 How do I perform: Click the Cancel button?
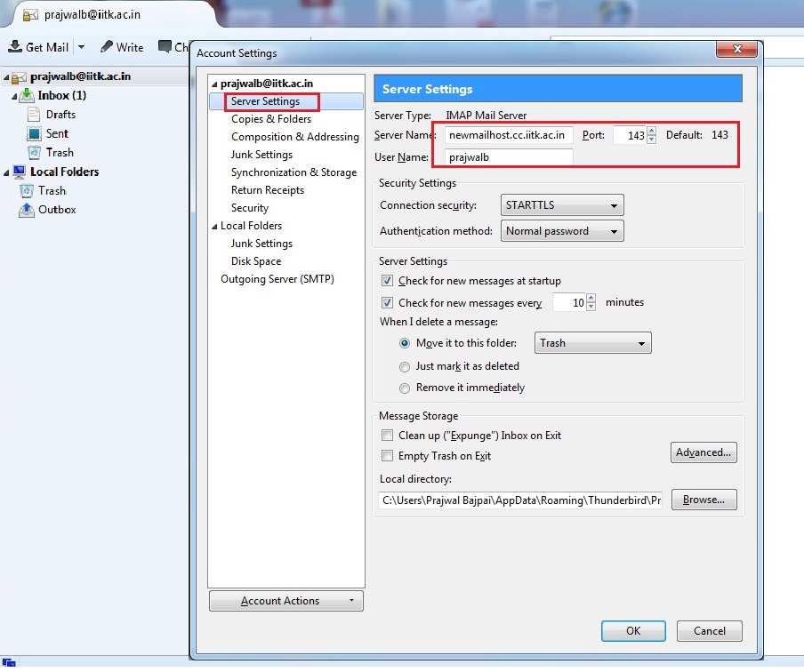click(709, 631)
